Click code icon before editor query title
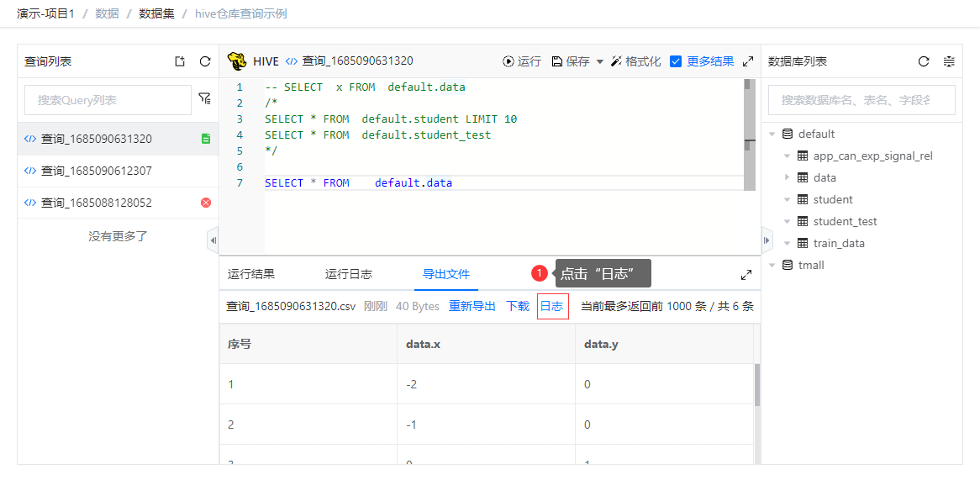Image resolution: width=980 pixels, height=480 pixels. 292,61
